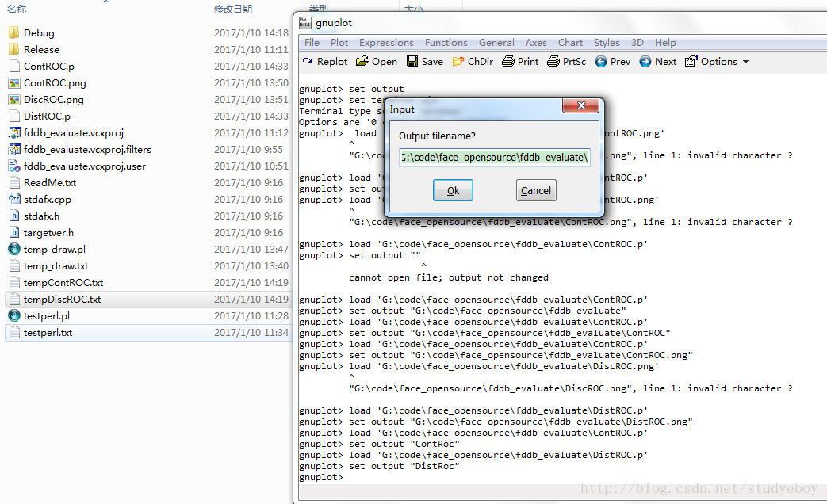Viewport: 827px width, 504px height.
Task: Select the ContROC.png image file icon
Action: (x=14, y=82)
